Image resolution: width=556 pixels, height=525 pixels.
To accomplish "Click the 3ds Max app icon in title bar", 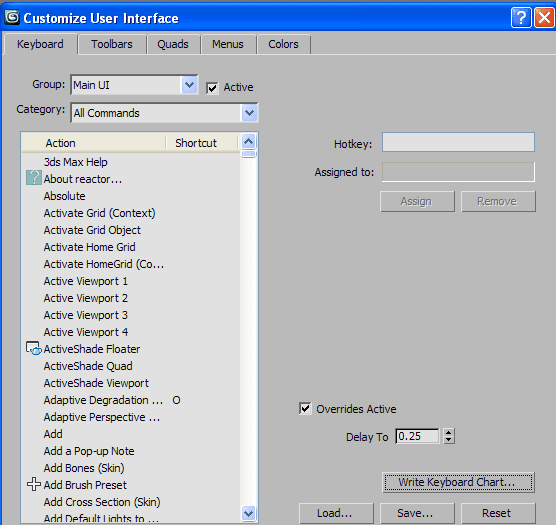I will pyautogui.click(x=12, y=17).
